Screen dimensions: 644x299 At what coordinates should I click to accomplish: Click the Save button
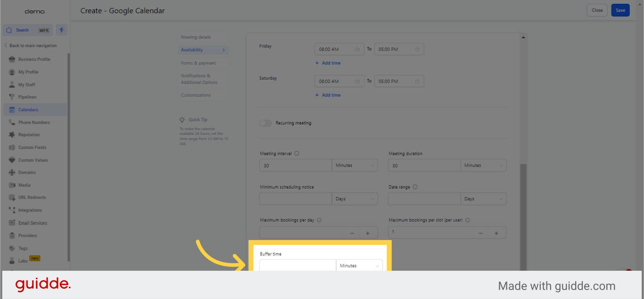(x=620, y=10)
